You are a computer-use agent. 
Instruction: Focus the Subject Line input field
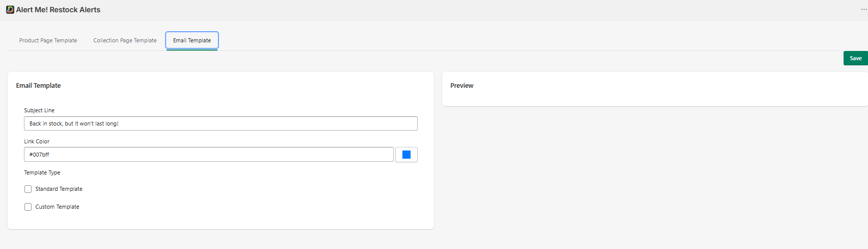[x=221, y=123]
